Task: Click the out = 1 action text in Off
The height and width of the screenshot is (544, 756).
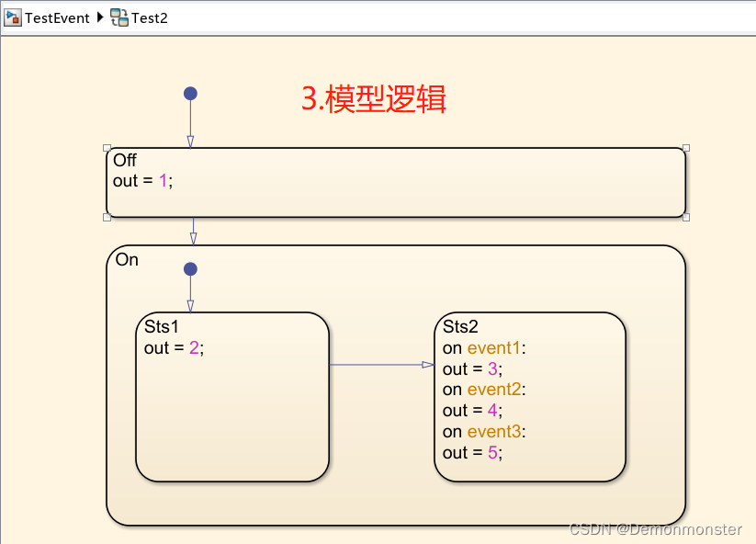Action: 142,181
